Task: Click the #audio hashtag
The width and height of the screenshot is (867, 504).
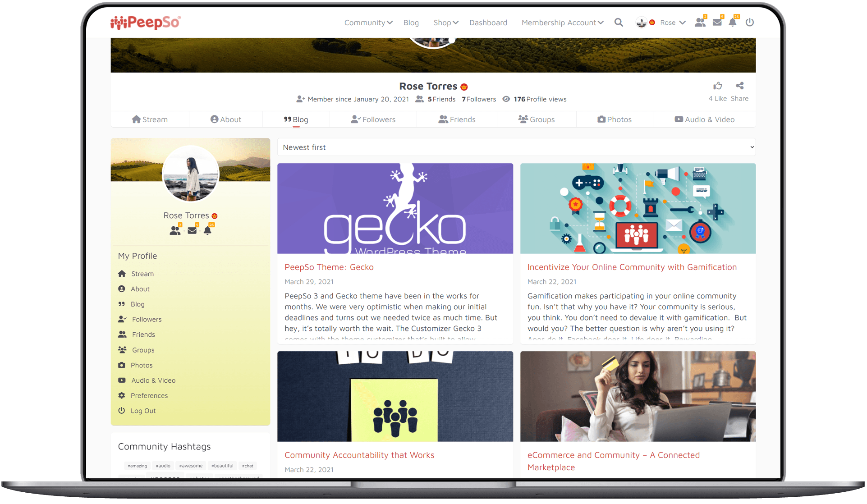Action: (x=163, y=466)
